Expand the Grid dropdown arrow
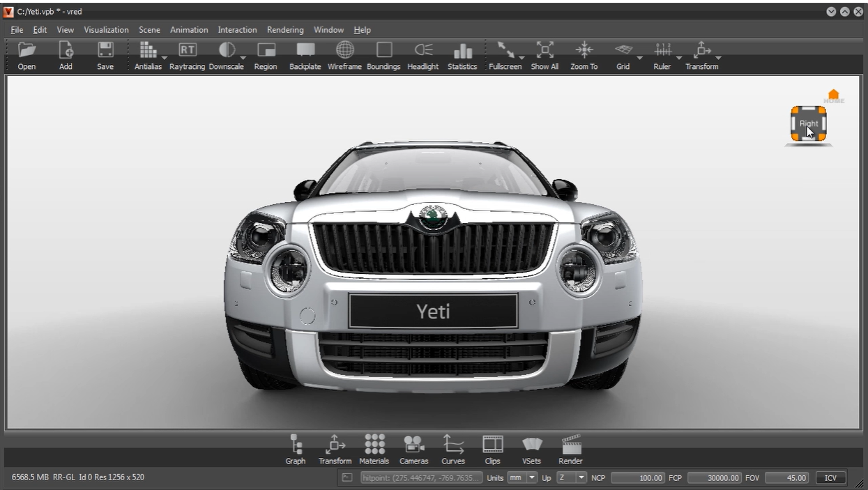Viewport: 868px width, 490px height. [x=639, y=58]
